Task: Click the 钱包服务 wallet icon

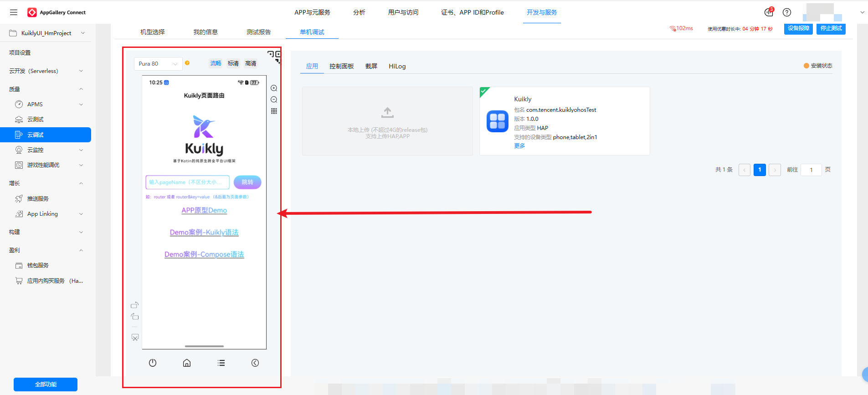Action: pyautogui.click(x=19, y=265)
